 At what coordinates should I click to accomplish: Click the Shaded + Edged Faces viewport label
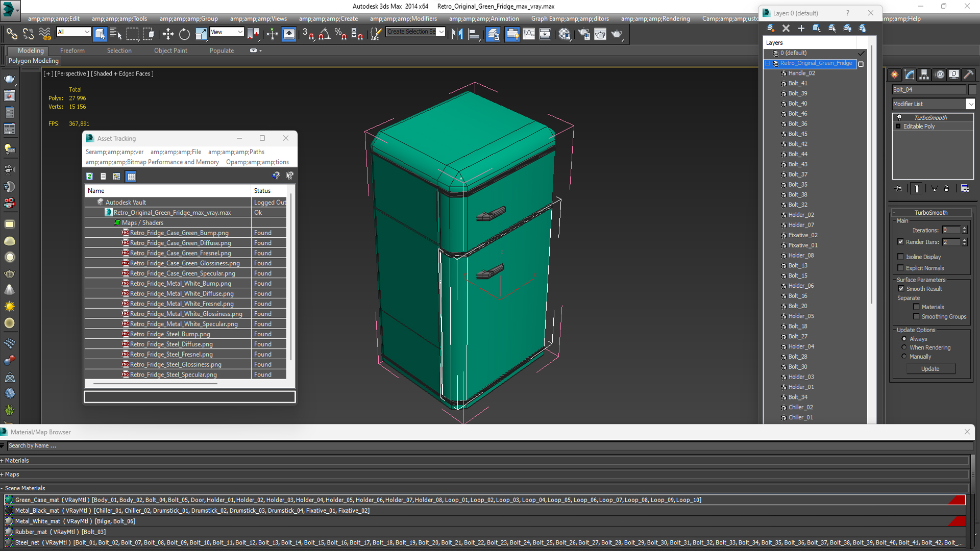122,73
